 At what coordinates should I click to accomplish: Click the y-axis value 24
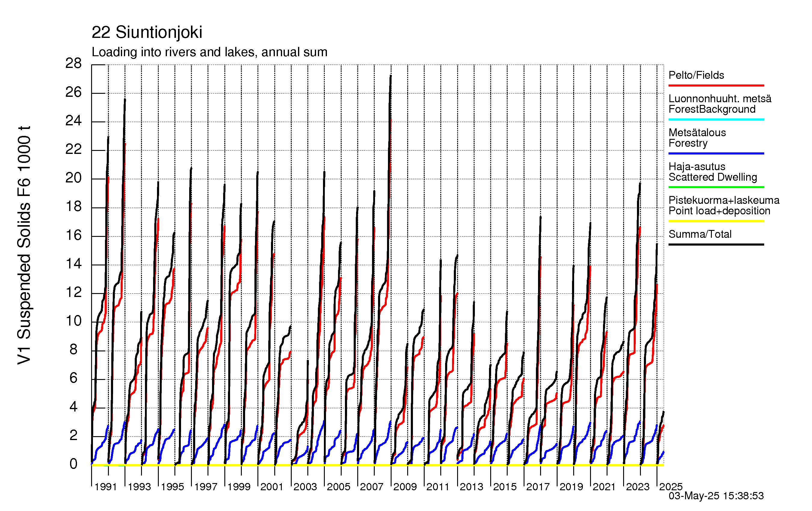[x=73, y=121]
